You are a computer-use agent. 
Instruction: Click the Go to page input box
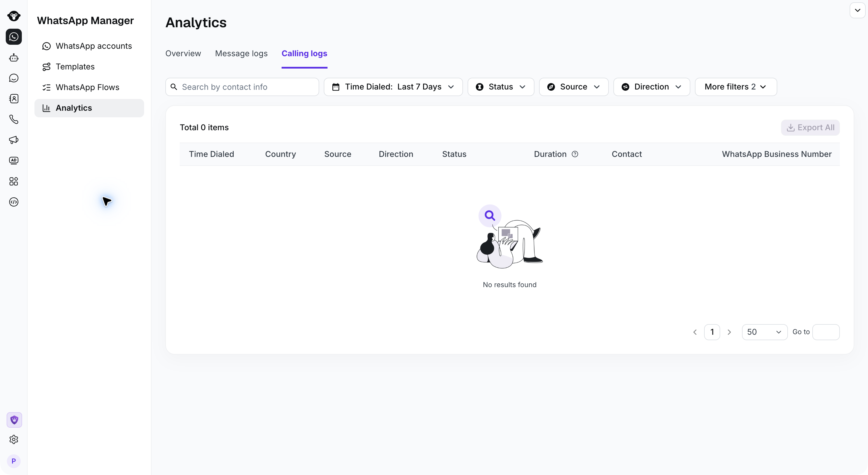[x=826, y=332]
